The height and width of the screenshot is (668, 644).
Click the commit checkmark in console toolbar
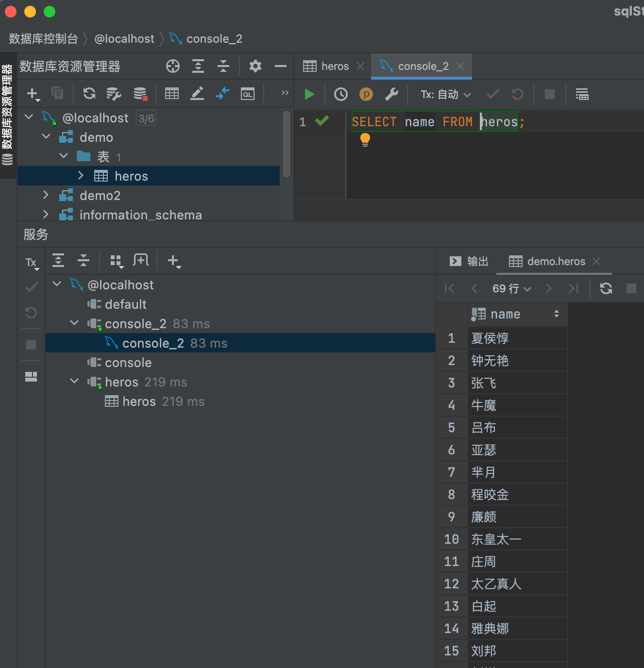(493, 94)
